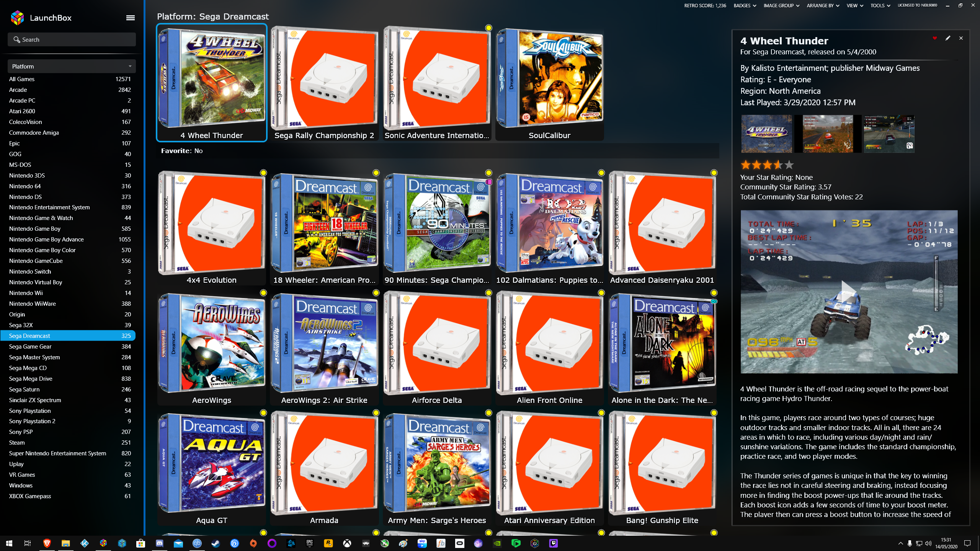Select Nintendo GameCube platform

68,261
